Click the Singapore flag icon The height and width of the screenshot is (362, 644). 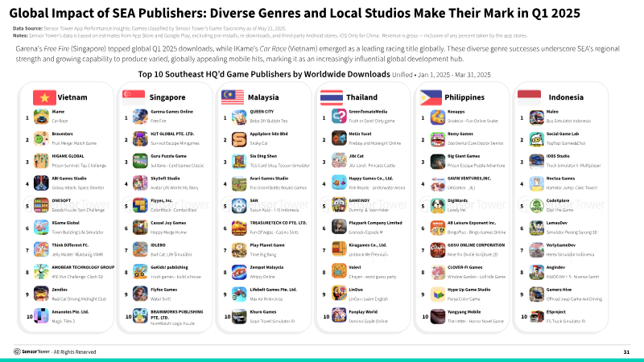tap(134, 97)
